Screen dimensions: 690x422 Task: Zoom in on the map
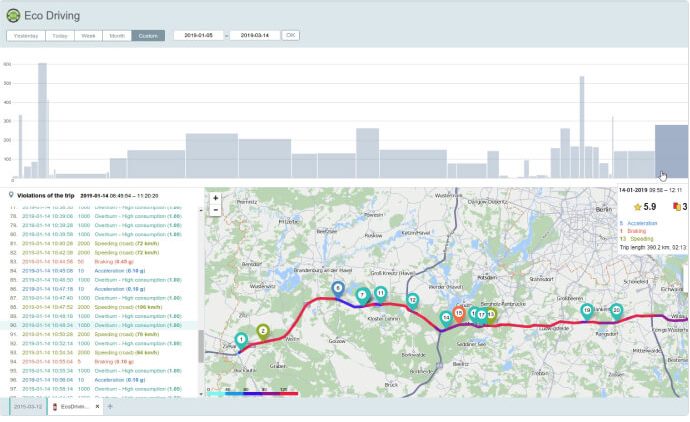(216, 198)
